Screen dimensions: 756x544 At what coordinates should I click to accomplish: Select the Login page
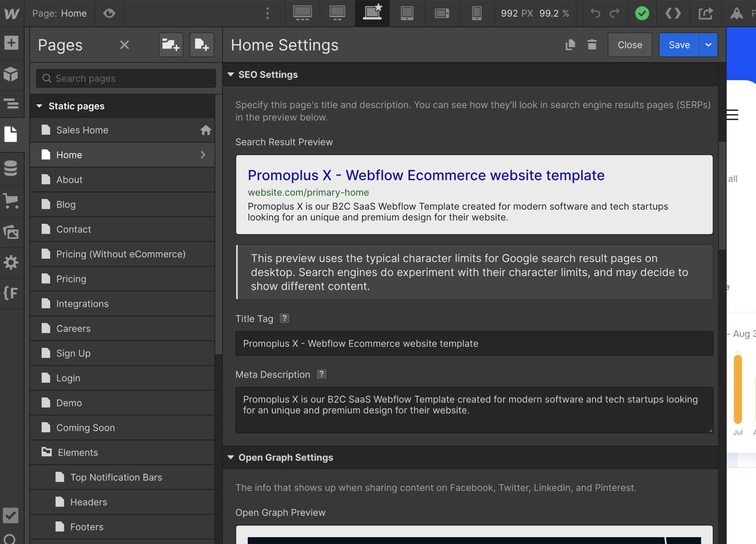pyautogui.click(x=122, y=378)
